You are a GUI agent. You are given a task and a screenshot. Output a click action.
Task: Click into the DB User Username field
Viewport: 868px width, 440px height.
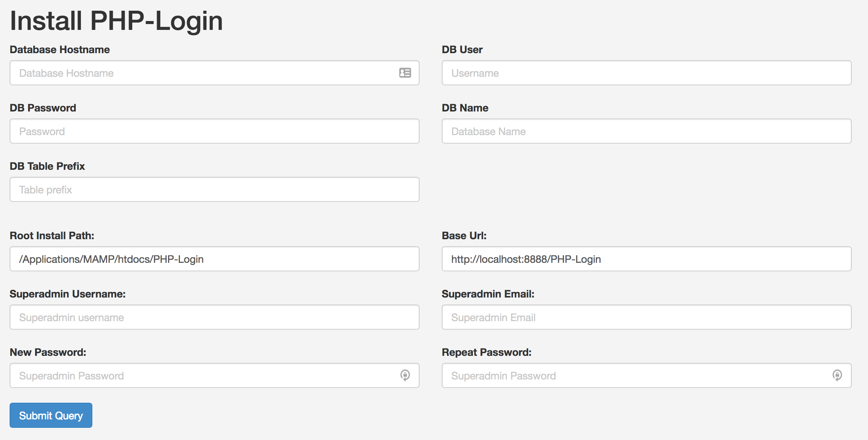tap(646, 73)
